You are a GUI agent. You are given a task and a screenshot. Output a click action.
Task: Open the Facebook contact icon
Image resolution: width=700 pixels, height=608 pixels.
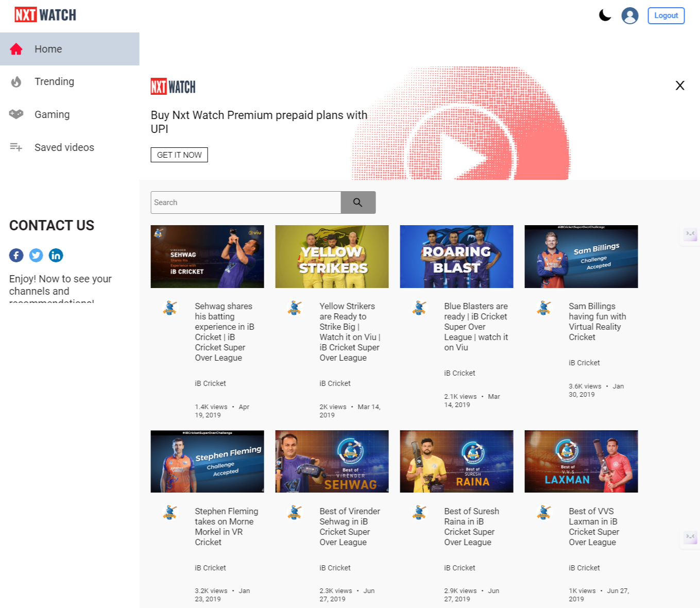16,255
